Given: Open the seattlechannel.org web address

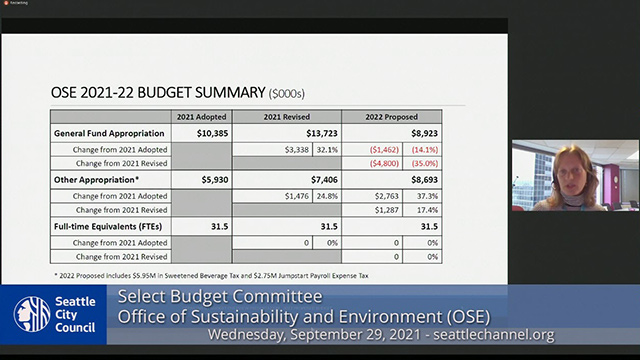Looking at the screenshot, I should tap(494, 335).
